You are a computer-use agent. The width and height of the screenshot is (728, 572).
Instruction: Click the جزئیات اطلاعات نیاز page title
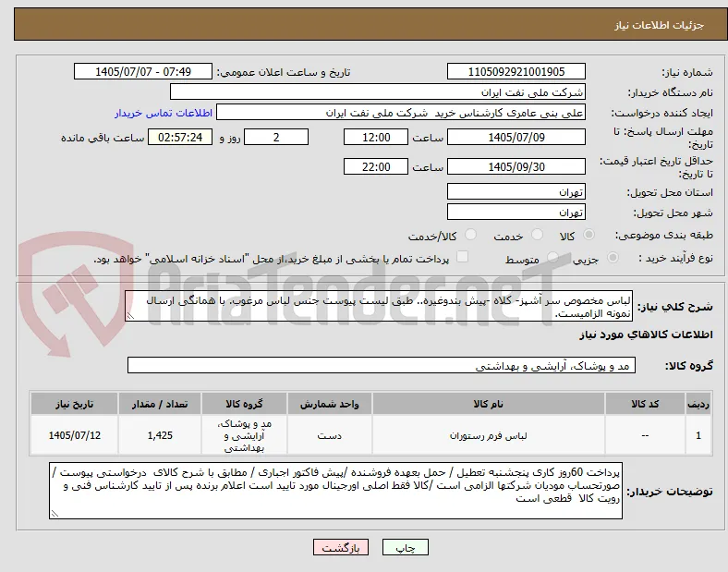coord(660,25)
